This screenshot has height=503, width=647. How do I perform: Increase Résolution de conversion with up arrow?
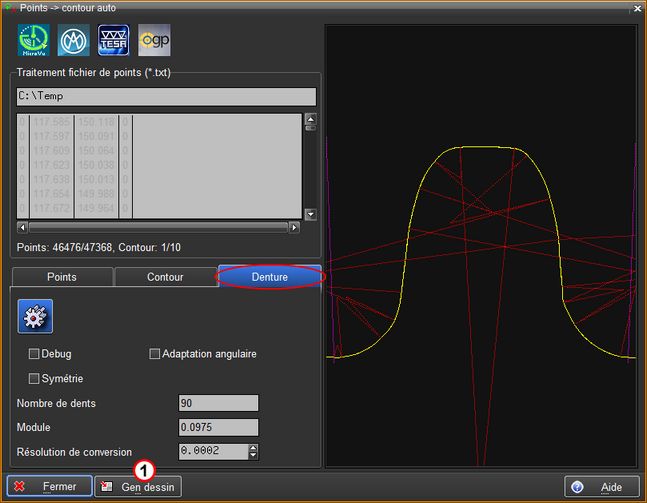pyautogui.click(x=253, y=447)
